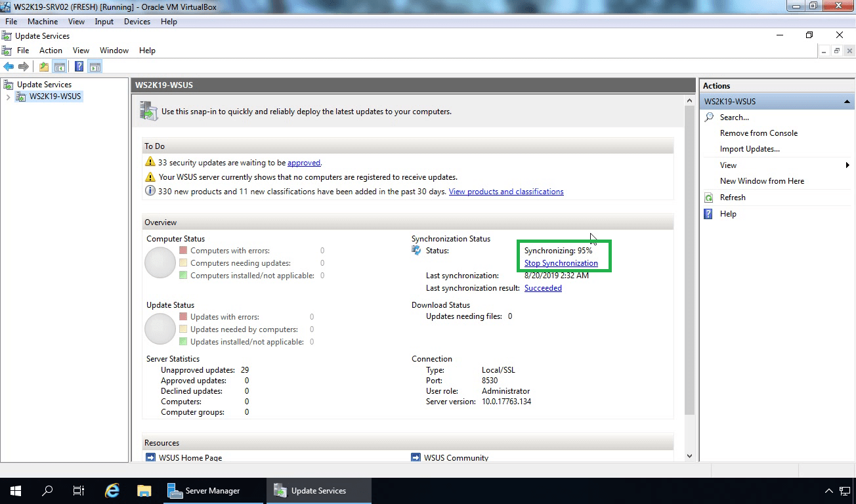Click yellow 'Computers needing updates' swatch
Screen dimensions: 856x504
pyautogui.click(x=183, y=263)
